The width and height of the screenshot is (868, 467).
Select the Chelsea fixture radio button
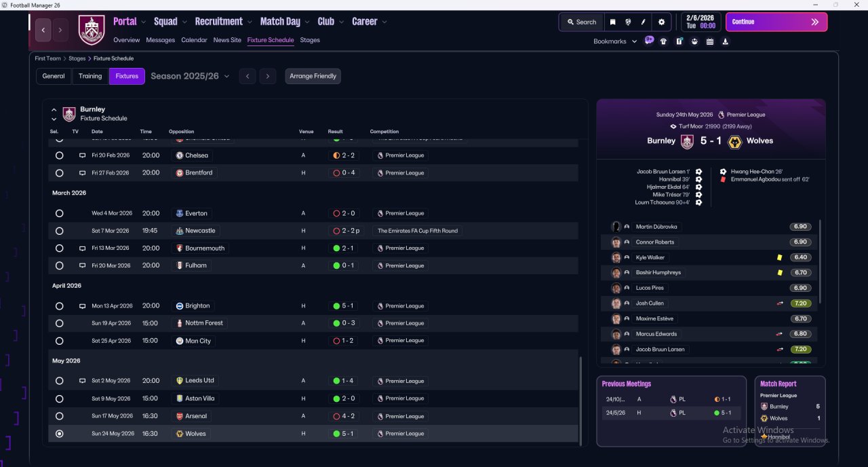(x=60, y=155)
